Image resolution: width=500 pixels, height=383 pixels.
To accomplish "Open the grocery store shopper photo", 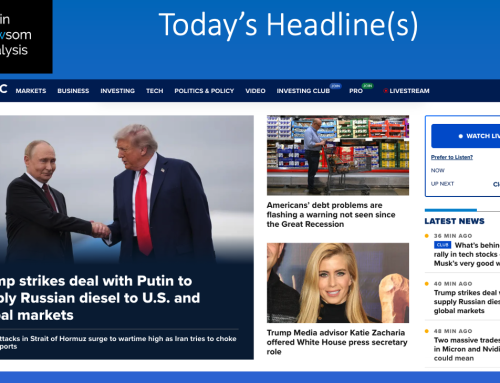I will click(338, 155).
